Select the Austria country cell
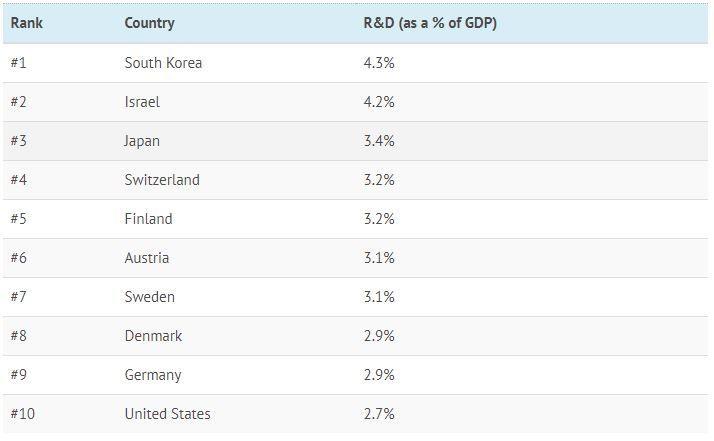The height and width of the screenshot is (441, 714). (x=147, y=258)
